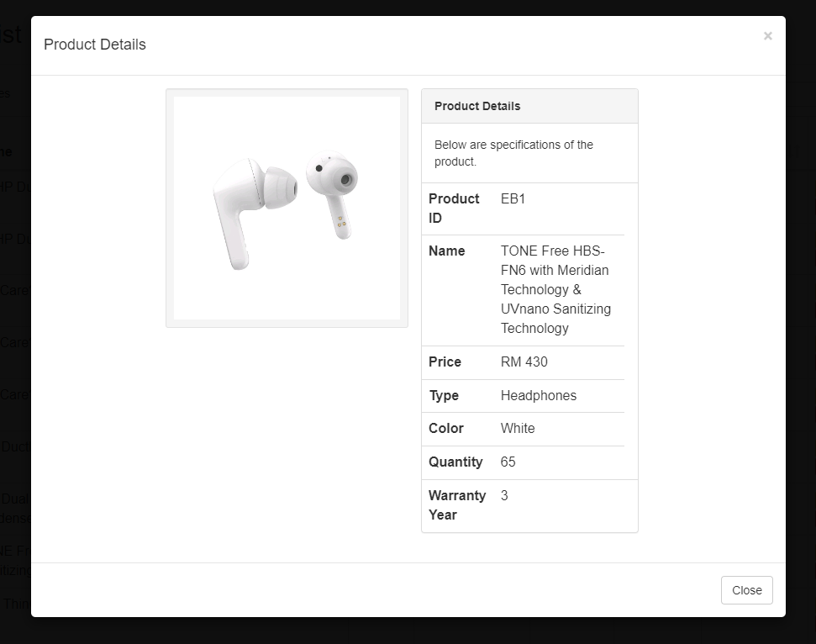This screenshot has width=816, height=644.
Task: Select the earbuds product image
Action: [x=287, y=208]
